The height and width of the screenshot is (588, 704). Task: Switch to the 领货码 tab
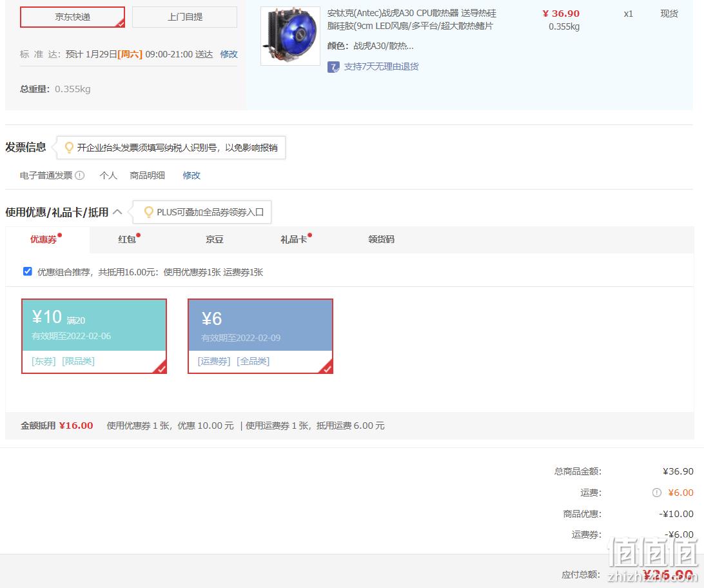[x=381, y=239]
